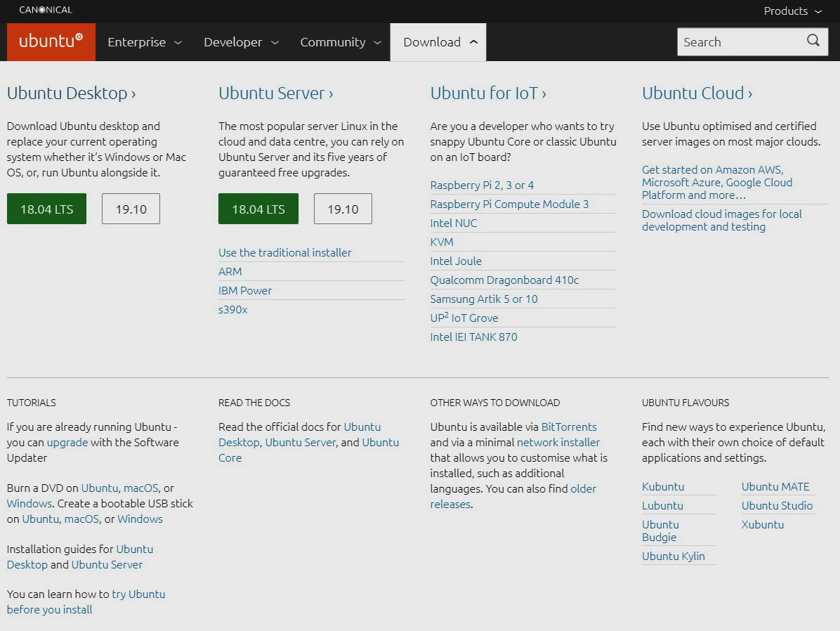Expand the Products dropdown

pos(792,11)
